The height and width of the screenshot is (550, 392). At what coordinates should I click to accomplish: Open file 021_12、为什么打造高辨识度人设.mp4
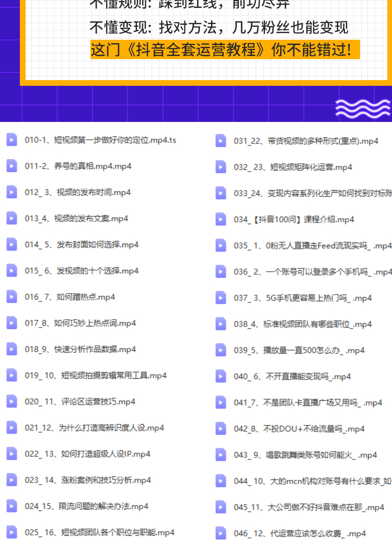(94, 428)
